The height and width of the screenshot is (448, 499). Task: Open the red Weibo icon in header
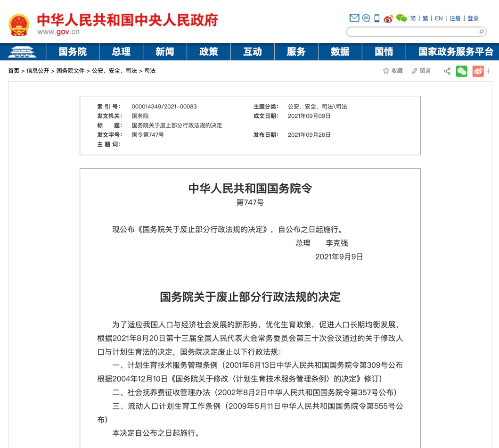(x=388, y=18)
